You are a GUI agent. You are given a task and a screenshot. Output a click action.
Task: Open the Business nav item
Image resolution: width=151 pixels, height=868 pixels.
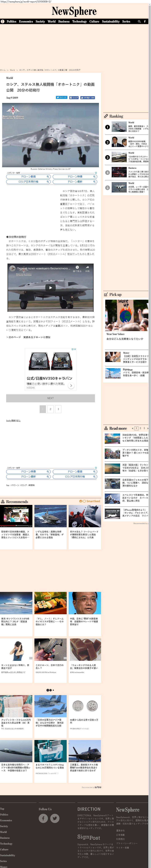(64, 22)
